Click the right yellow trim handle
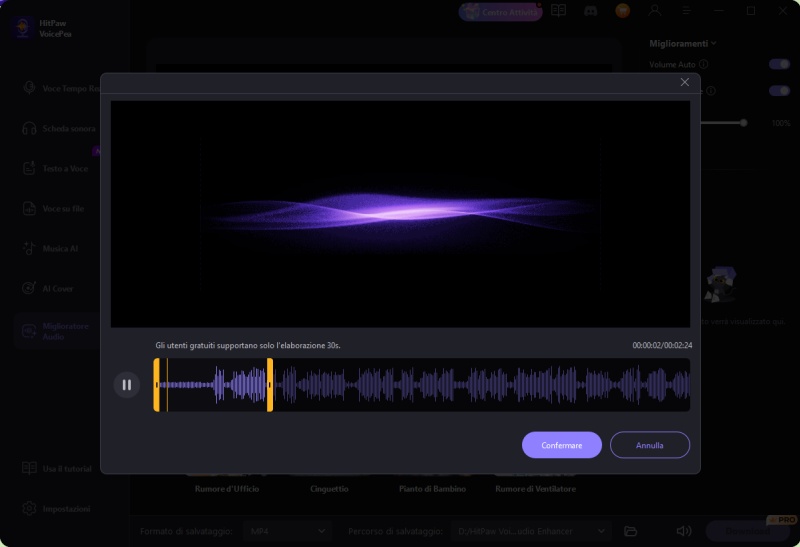This screenshot has height=547, width=800. click(270, 385)
